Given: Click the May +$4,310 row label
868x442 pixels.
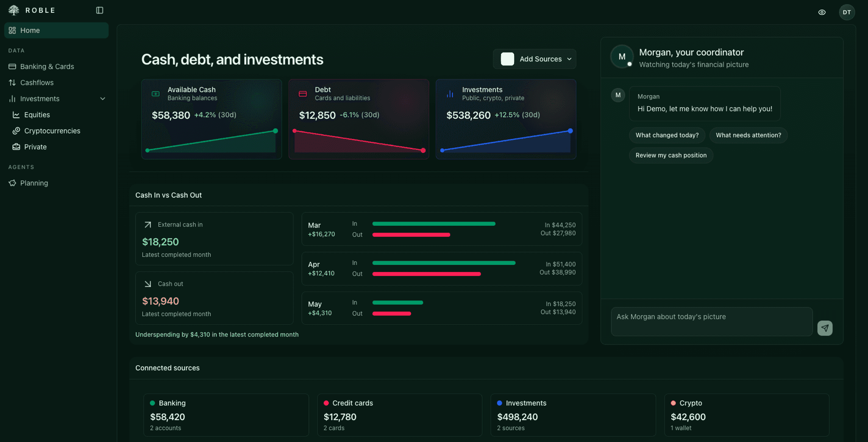Looking at the screenshot, I should 320,308.
